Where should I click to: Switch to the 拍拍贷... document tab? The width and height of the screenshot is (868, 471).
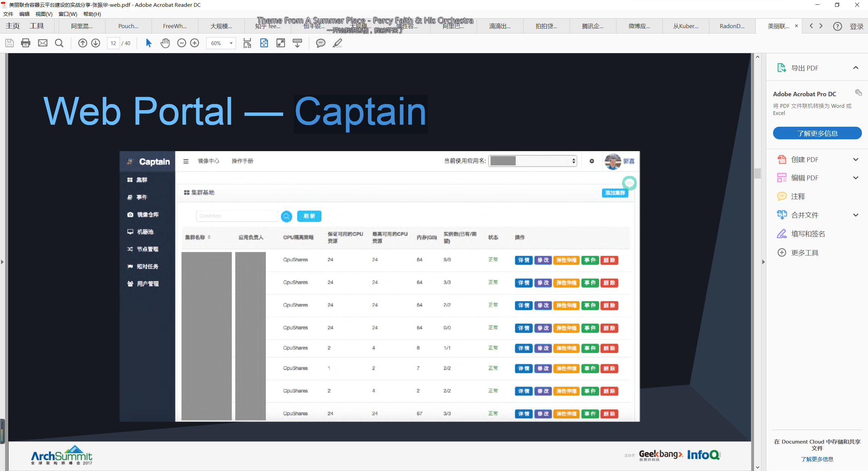546,26
